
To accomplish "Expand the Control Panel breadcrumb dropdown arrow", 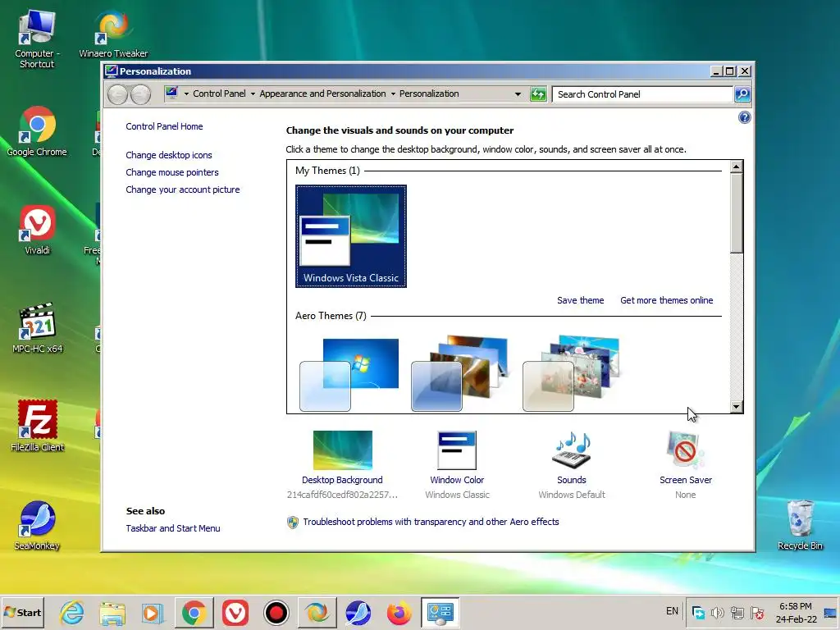I will [253, 94].
